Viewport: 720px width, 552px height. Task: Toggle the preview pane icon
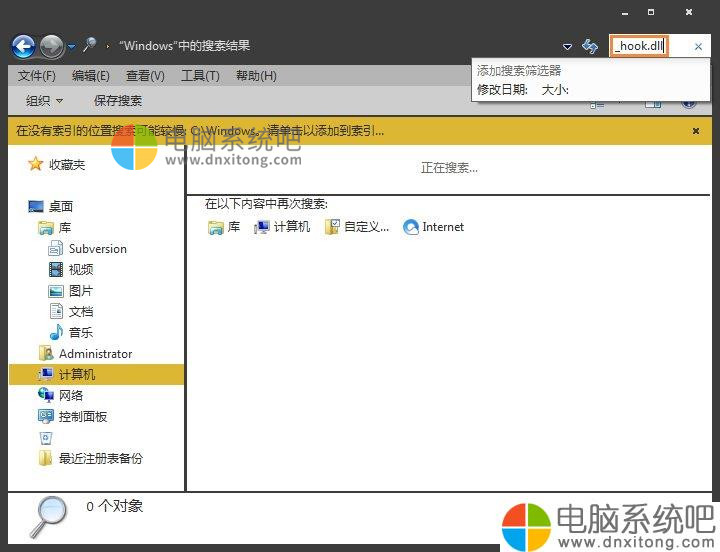coord(653,104)
